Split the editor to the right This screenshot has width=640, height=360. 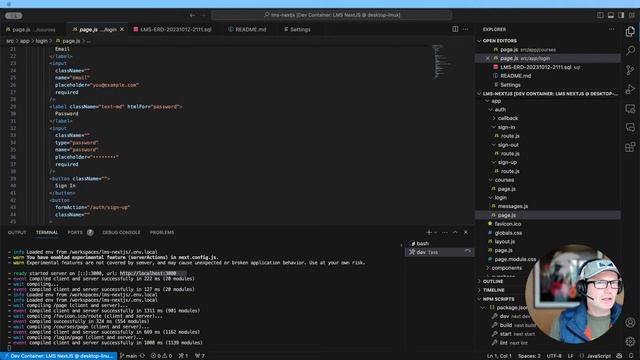coord(455,29)
